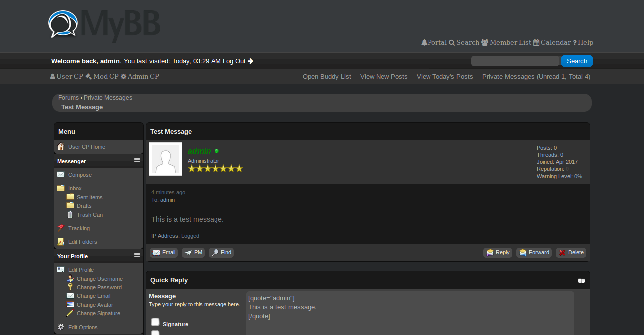
Task: Open the Member List link
Action: 506,43
